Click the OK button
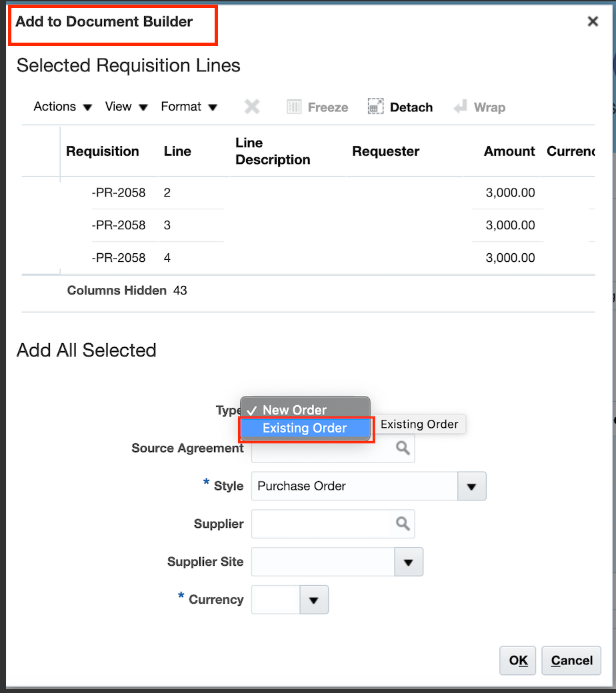Image resolution: width=616 pixels, height=693 pixels. [x=517, y=660]
